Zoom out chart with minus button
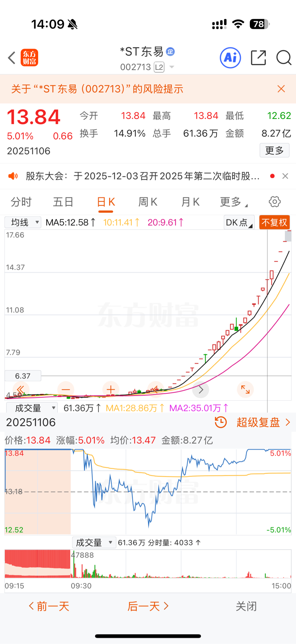296x644 pixels. (66, 389)
